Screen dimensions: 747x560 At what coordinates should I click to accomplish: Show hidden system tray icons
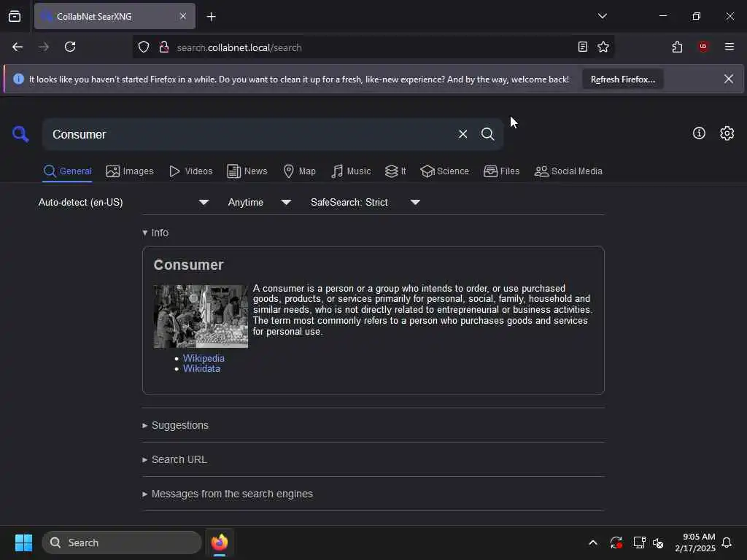coord(593,542)
